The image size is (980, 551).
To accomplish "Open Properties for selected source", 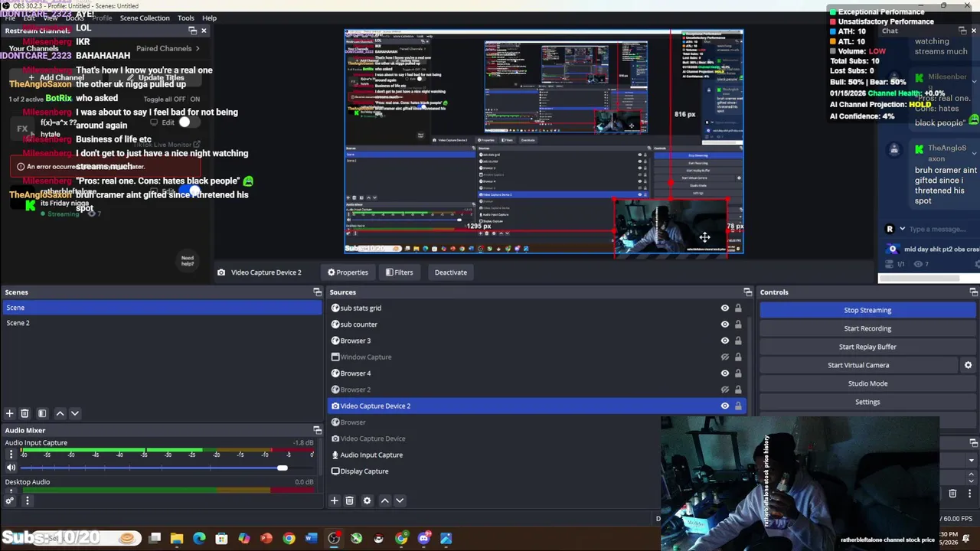I will (x=348, y=272).
